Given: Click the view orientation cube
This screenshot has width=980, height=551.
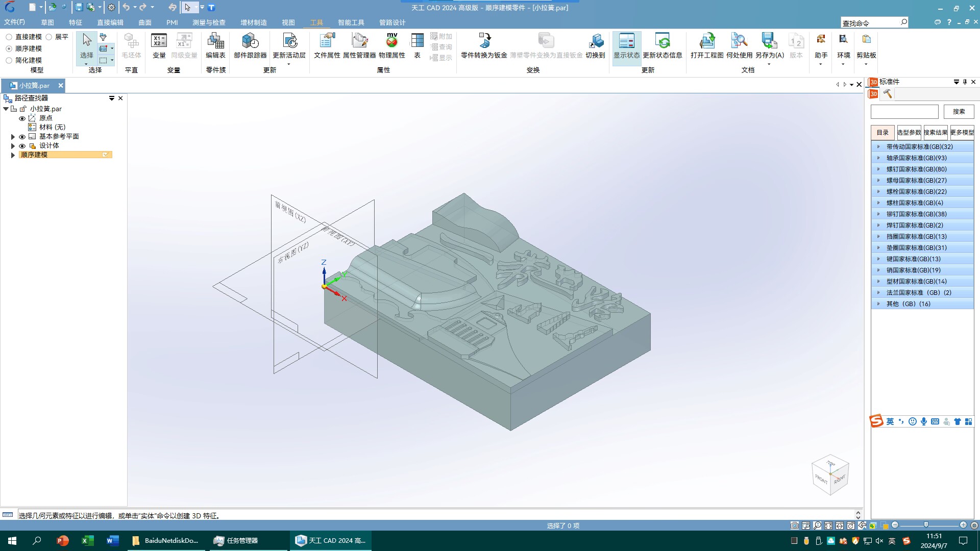Looking at the screenshot, I should [830, 475].
